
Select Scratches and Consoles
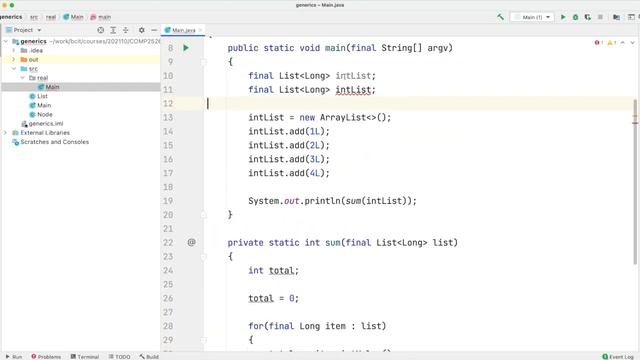pos(54,142)
